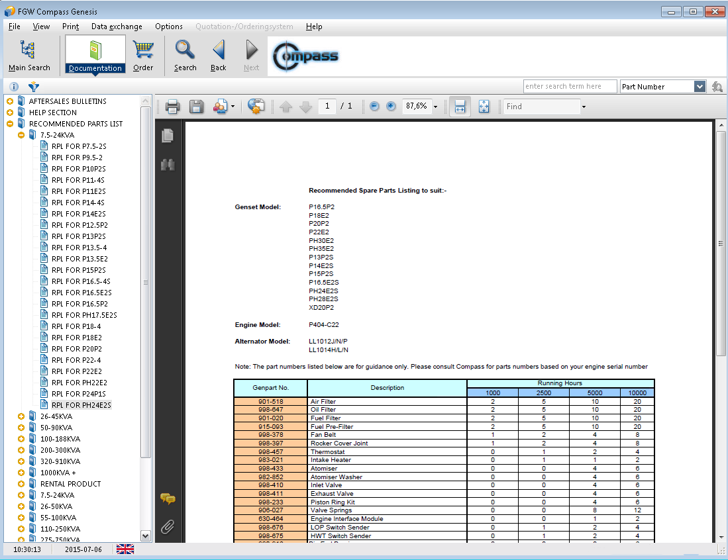Screen dimensions: 728x560
Task: Click the search term input field
Action: point(570,87)
